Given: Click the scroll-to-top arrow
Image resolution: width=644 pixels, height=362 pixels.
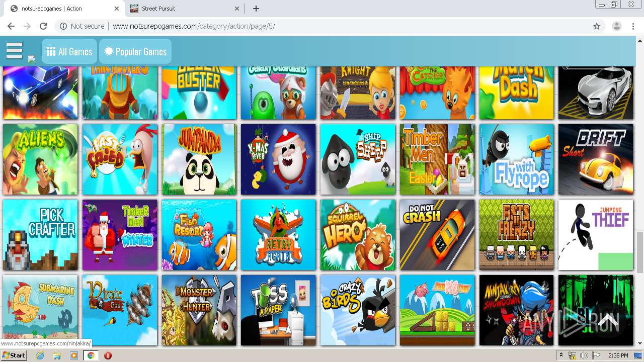Looking at the screenshot, I should [x=608, y=320].
